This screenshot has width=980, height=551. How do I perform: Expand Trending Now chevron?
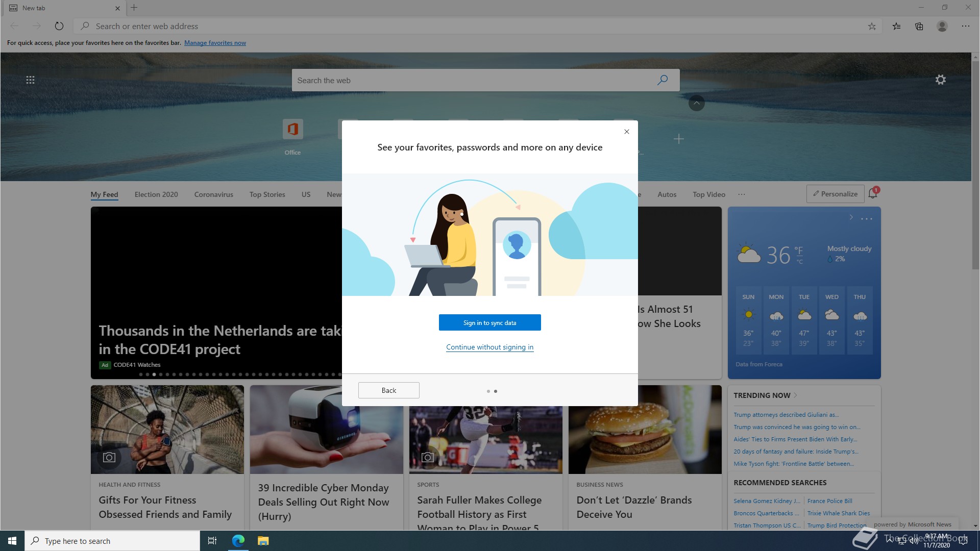(x=796, y=395)
